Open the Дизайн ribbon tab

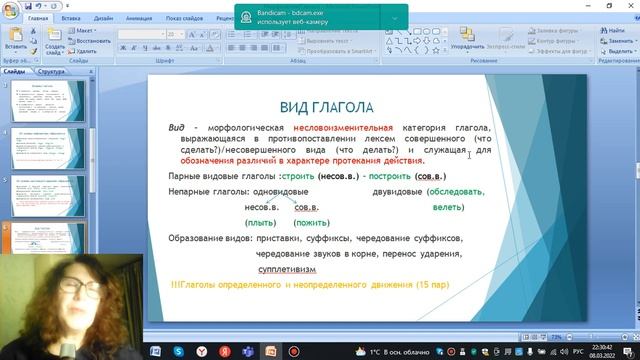click(103, 18)
